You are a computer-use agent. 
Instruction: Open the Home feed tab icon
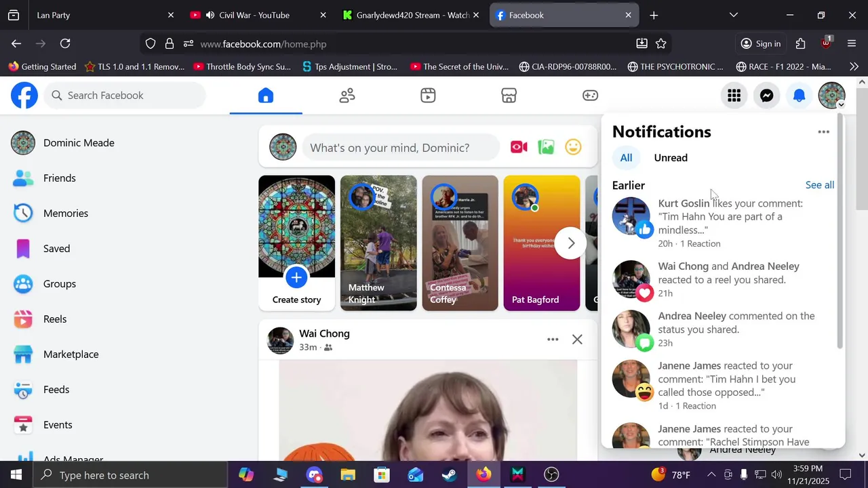pyautogui.click(x=266, y=96)
